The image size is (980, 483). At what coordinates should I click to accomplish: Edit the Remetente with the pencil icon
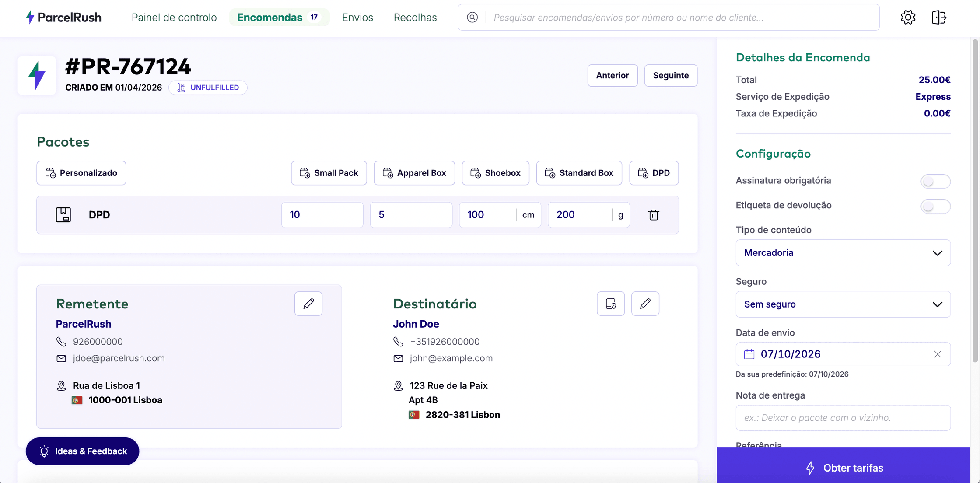click(x=308, y=304)
